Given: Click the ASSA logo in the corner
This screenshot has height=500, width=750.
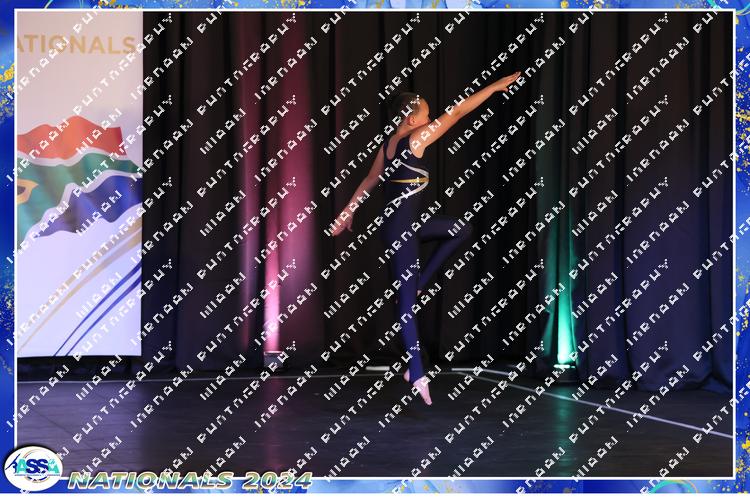Looking at the screenshot, I should [x=32, y=468].
